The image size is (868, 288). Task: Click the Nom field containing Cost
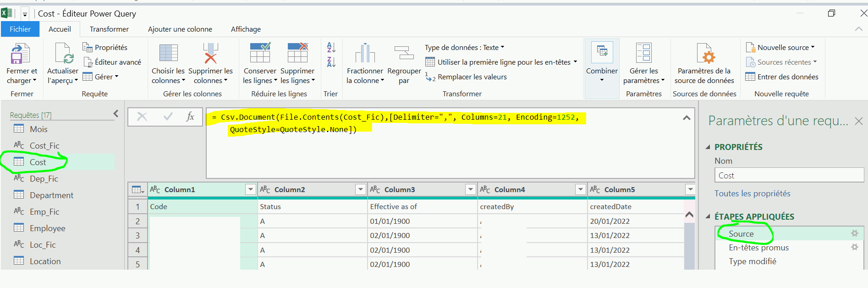788,175
